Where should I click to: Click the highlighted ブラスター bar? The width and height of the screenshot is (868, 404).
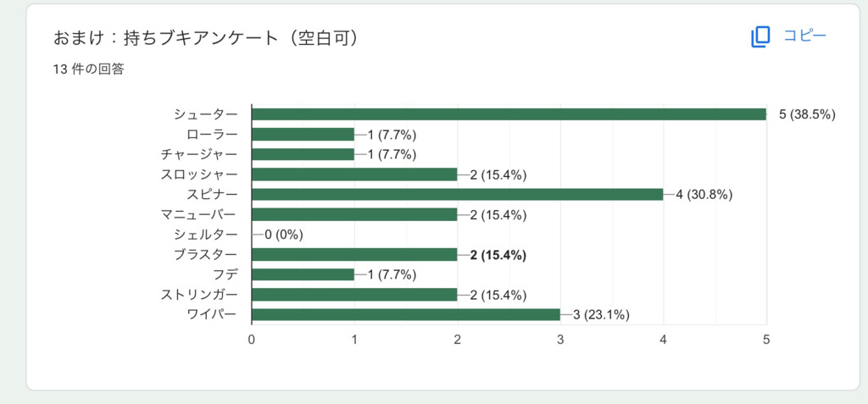354,255
